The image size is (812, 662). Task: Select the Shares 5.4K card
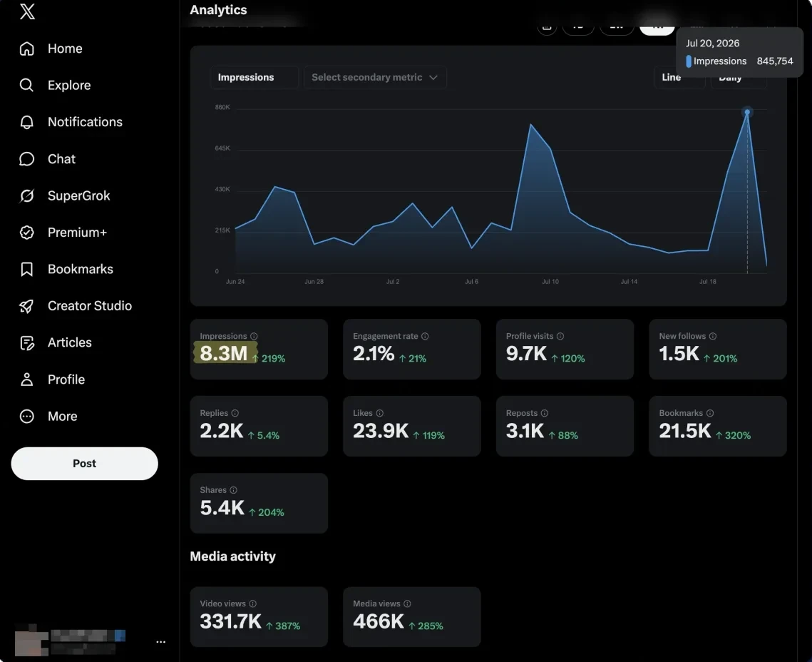point(259,503)
